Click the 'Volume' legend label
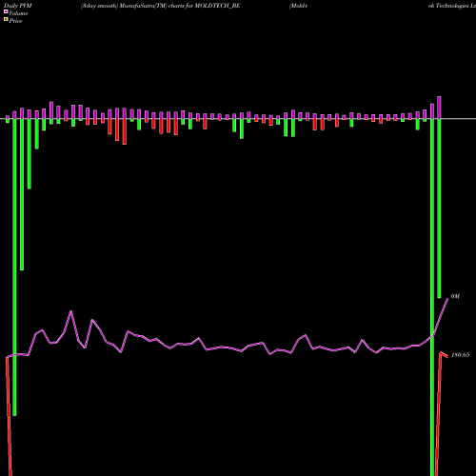Screen dimensions: 476x476 (x=18, y=13)
